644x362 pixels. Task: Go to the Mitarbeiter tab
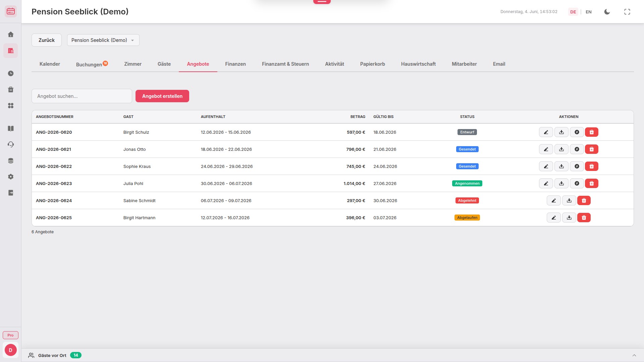[464, 64]
